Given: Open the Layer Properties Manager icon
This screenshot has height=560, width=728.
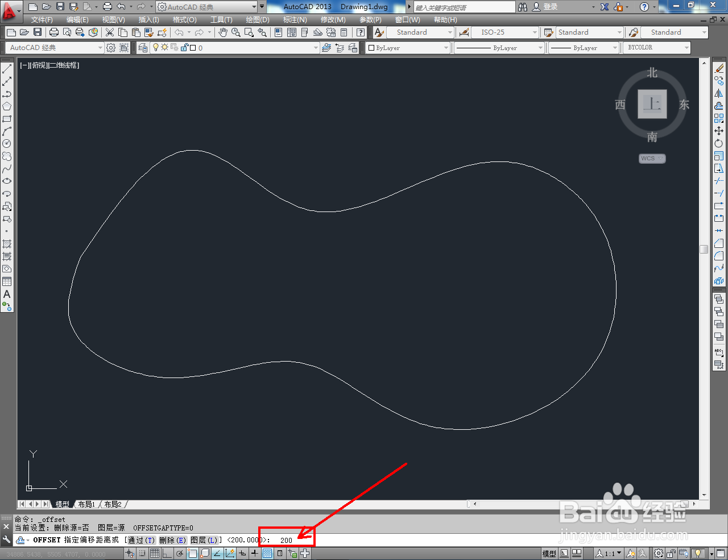Looking at the screenshot, I should 143,48.
